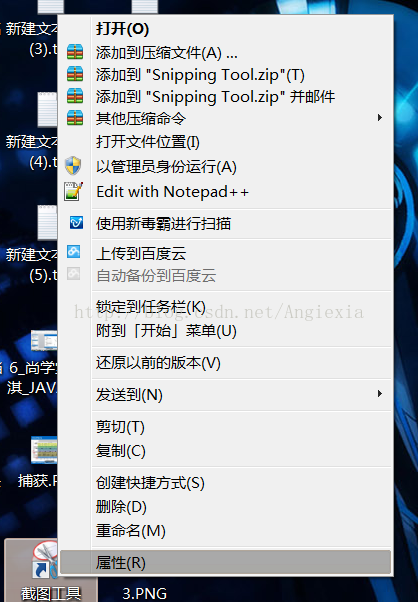The height and width of the screenshot is (602, 418).
Task: Expand the 其他压缩命令 submenu arrow
Action: pyautogui.click(x=379, y=117)
